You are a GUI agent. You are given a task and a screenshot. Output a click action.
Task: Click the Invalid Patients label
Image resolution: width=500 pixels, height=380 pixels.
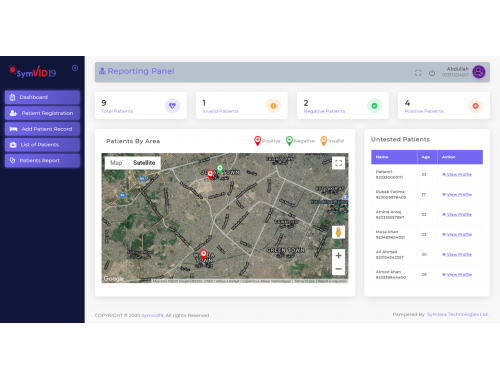click(221, 111)
